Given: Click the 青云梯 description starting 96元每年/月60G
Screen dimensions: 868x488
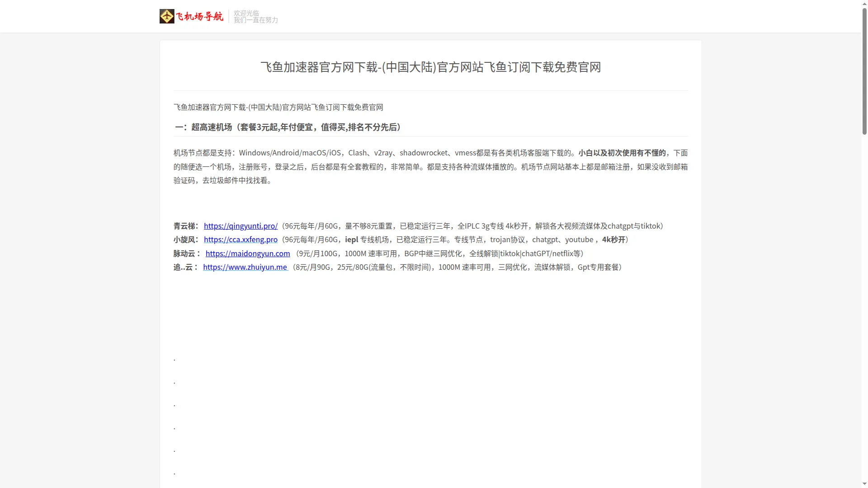Looking at the screenshot, I should (472, 226).
